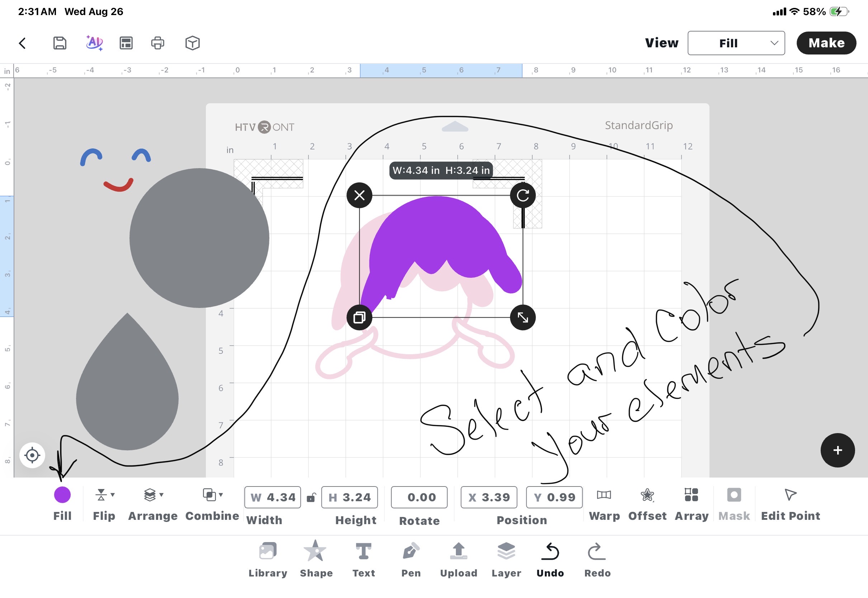Viewport: 868px width, 598px height.
Task: Tap the save project icon
Action: click(x=60, y=43)
